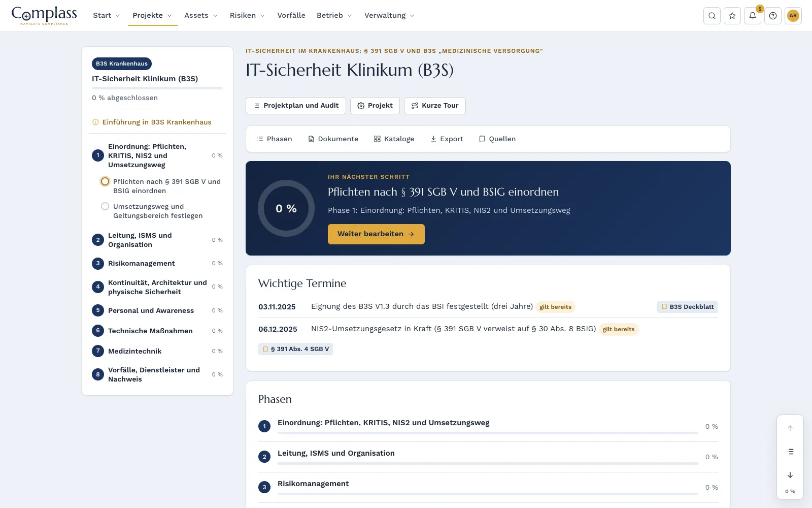Click the Projekt settings button

point(375,106)
